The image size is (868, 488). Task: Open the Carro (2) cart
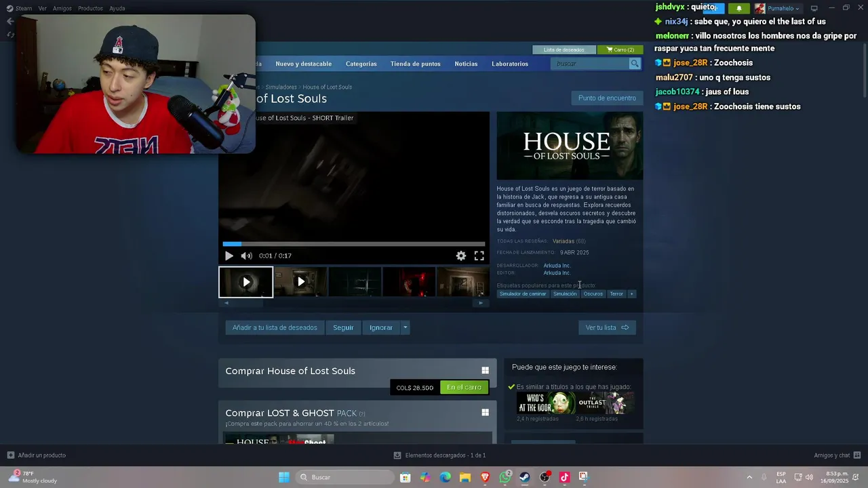click(620, 49)
